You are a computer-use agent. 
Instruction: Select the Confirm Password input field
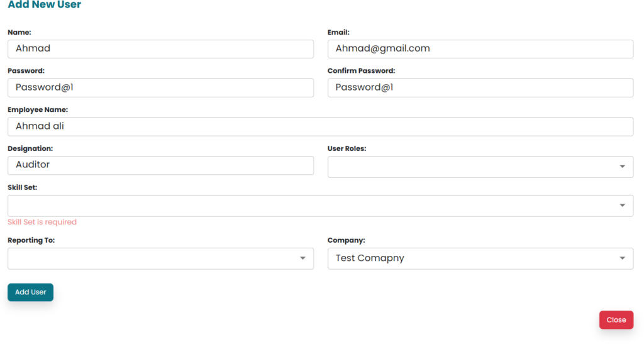pos(480,88)
